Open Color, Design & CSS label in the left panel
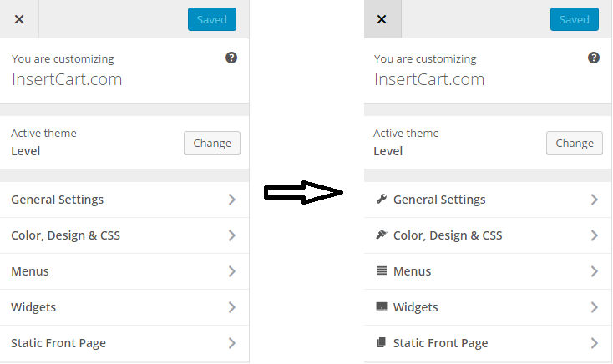 tap(65, 235)
